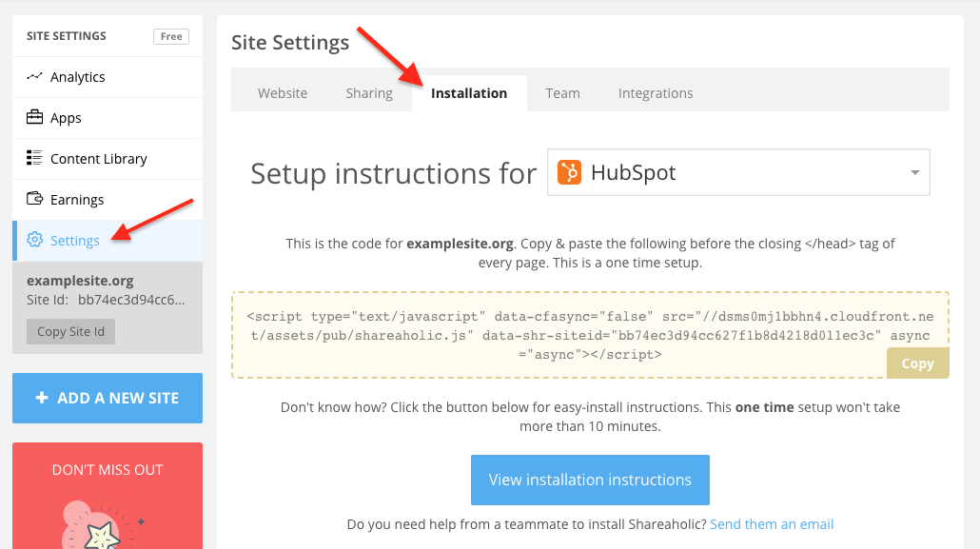Open the Analytics sidebar item
Image resolution: width=980 pixels, height=549 pixels.
(108, 77)
